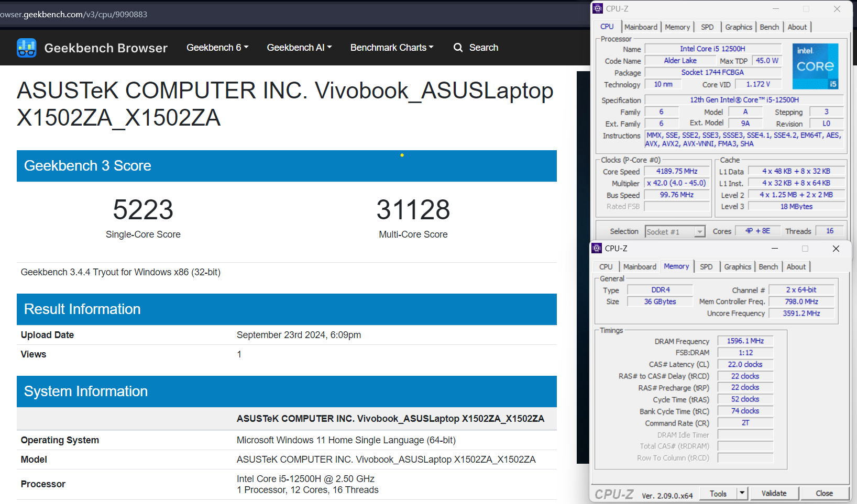Click the memory Size value 36 GBytes
The image size is (857, 504).
point(660,302)
